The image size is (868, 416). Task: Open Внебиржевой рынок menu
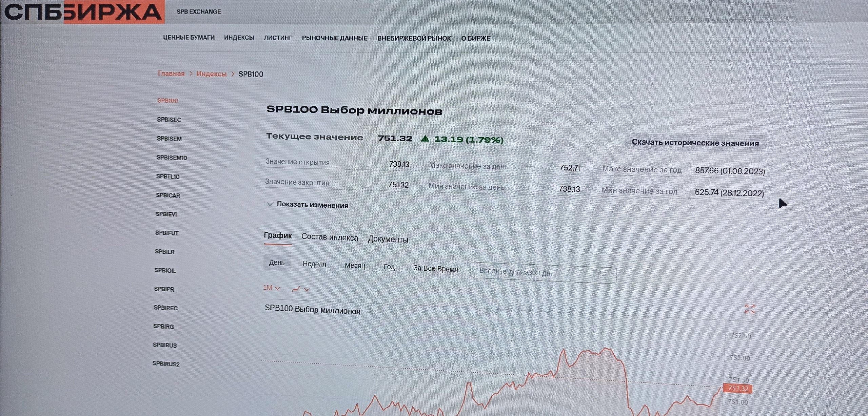click(x=414, y=38)
